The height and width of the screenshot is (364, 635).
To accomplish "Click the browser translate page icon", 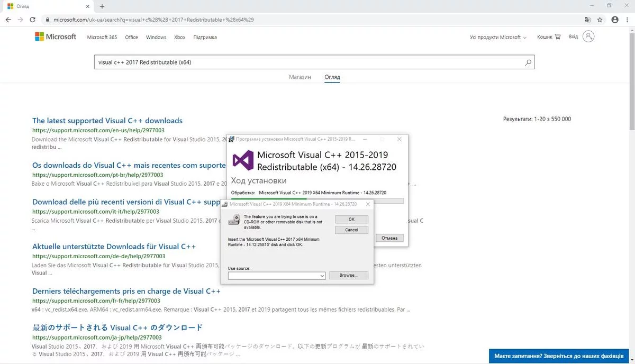I will click(587, 20).
